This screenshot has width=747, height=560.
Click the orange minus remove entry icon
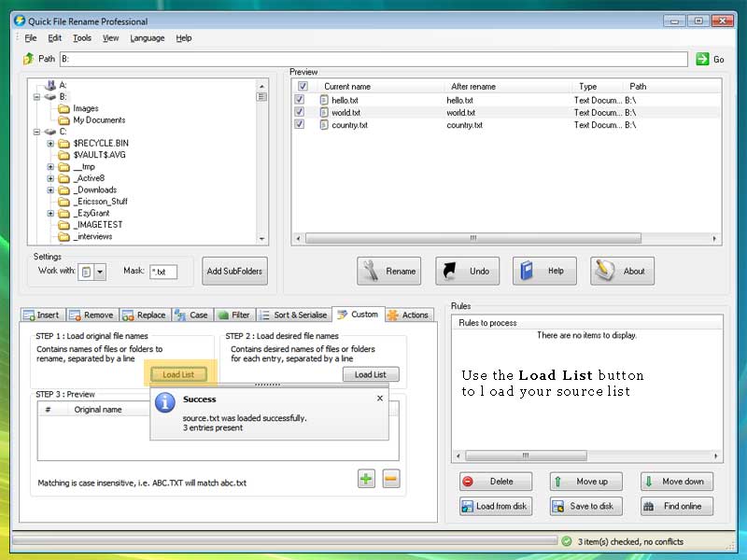click(x=391, y=479)
